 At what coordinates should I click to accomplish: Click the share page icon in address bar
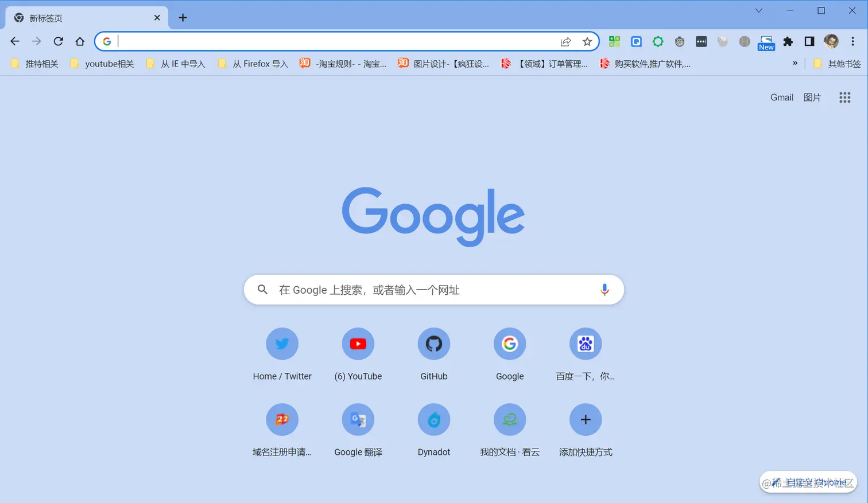[565, 41]
